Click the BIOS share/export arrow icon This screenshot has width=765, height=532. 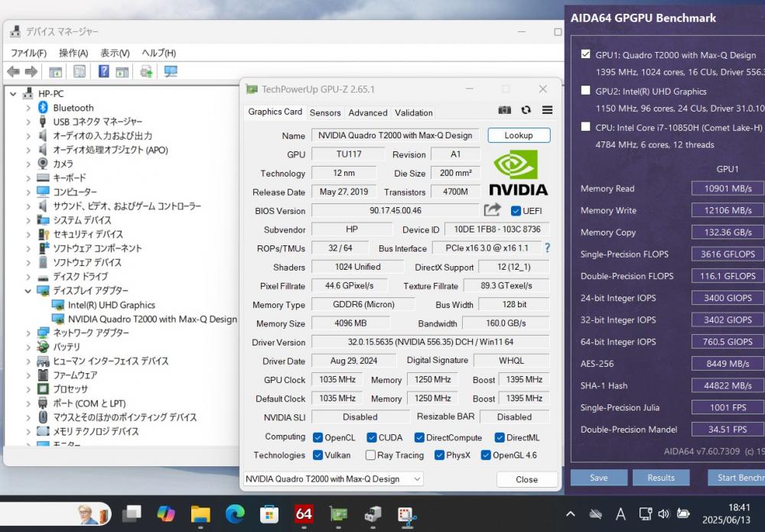coord(492,209)
